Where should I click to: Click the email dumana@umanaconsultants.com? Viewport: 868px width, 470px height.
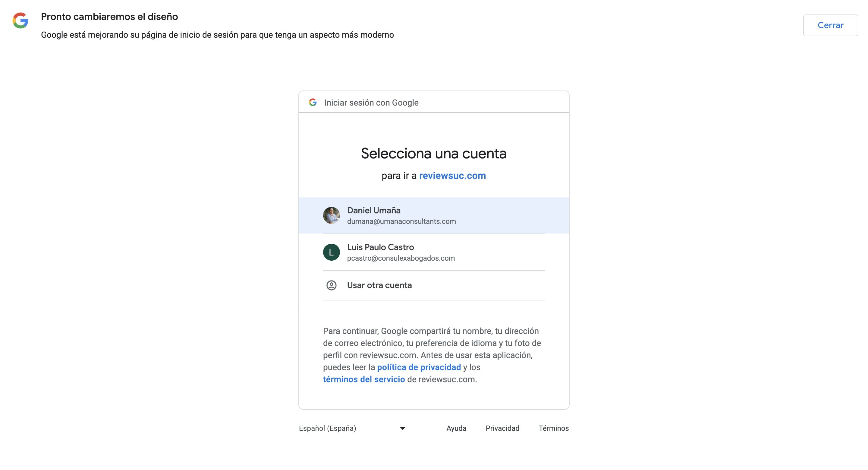click(401, 221)
